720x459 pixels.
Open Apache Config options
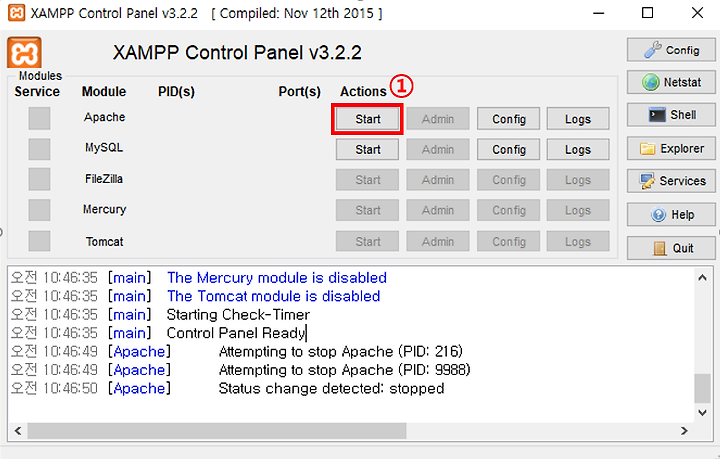[508, 119]
